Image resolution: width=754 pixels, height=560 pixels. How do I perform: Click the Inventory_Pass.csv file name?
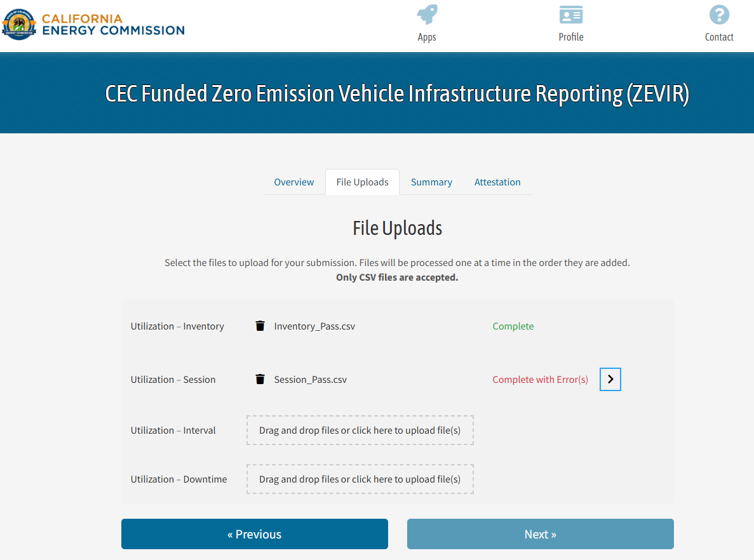click(x=316, y=326)
